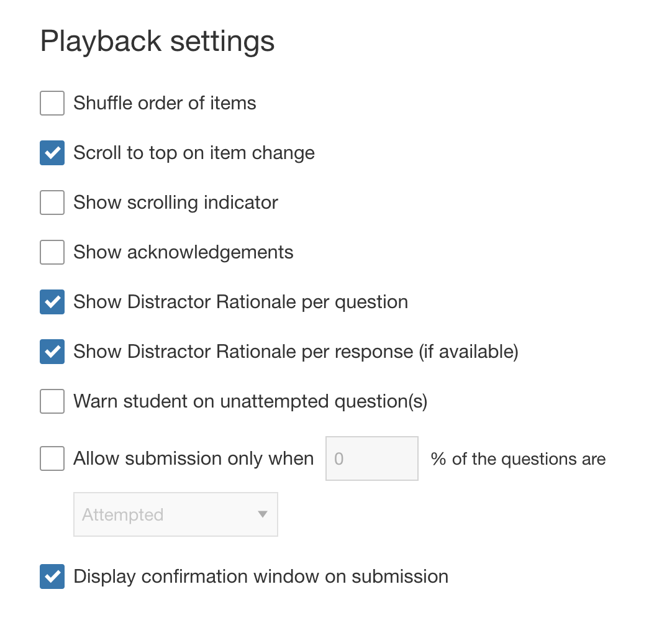672x620 pixels.
Task: Check the Show acknowledgements box
Action: (x=52, y=252)
